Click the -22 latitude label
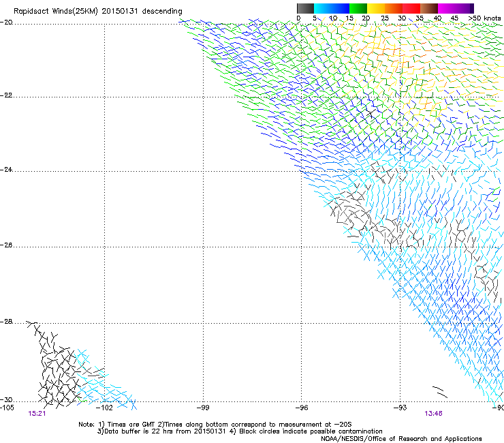 coord(6,95)
